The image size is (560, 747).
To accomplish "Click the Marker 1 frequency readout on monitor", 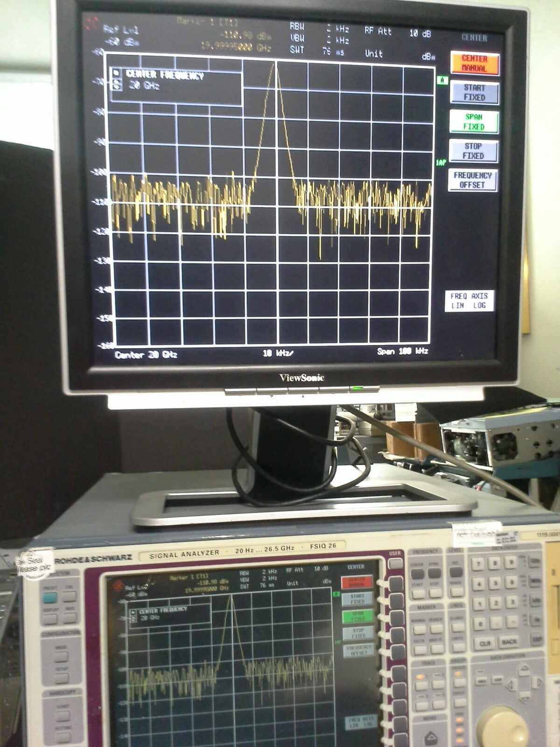I will point(236,46).
